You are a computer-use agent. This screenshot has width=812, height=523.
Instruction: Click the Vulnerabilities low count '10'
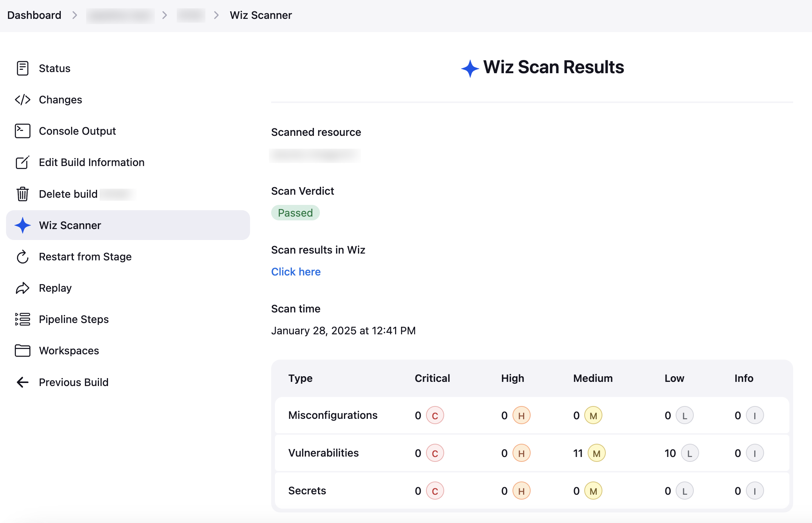click(670, 453)
